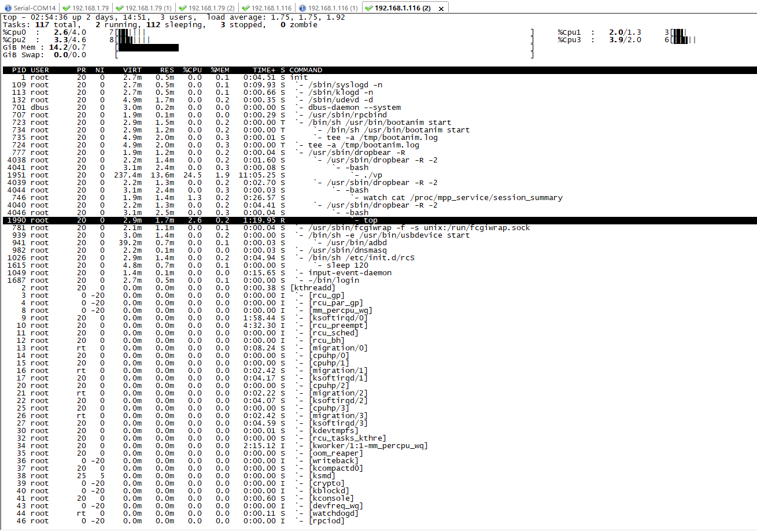Switch to the 192.168.1.79 tab

tap(86, 8)
